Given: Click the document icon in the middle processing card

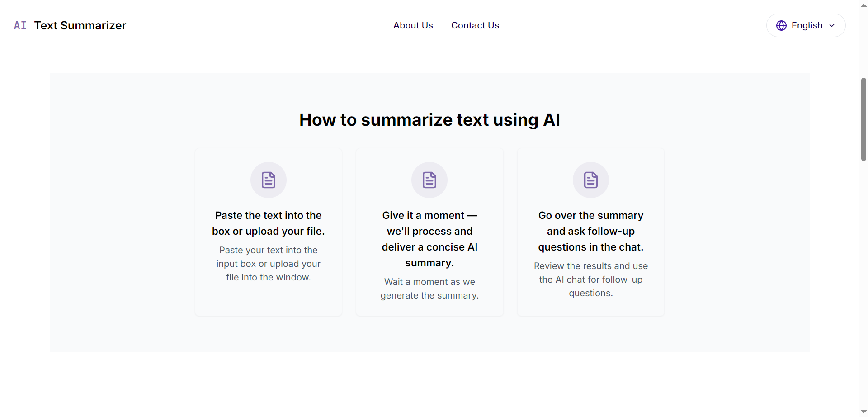Looking at the screenshot, I should (x=429, y=180).
